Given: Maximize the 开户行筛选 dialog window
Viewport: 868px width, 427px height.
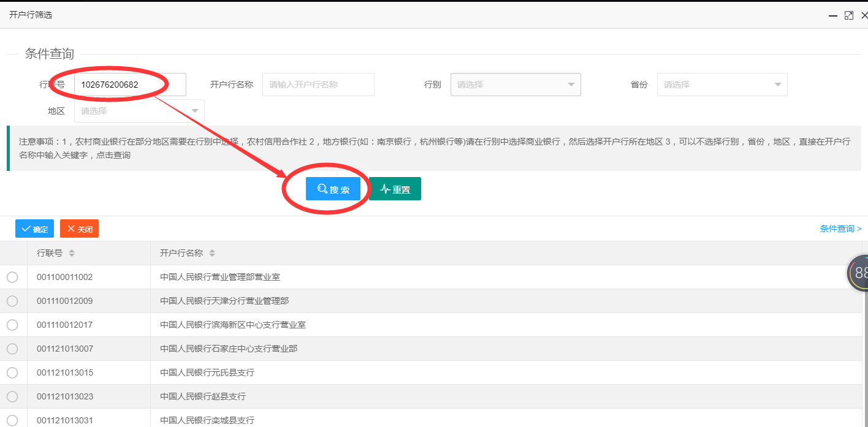Looking at the screenshot, I should (x=848, y=15).
